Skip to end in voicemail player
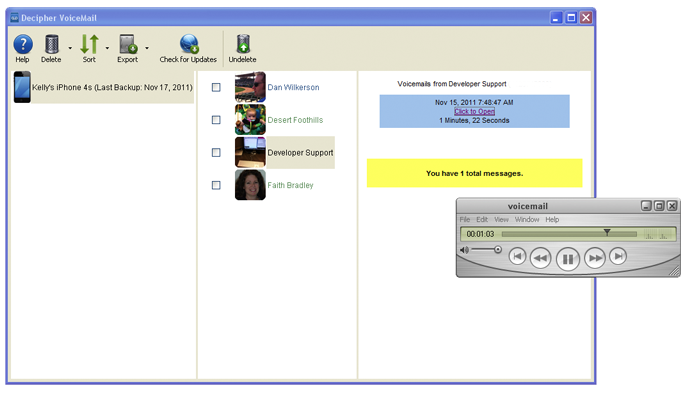Image resolution: width=688 pixels, height=398 pixels. coord(618,256)
